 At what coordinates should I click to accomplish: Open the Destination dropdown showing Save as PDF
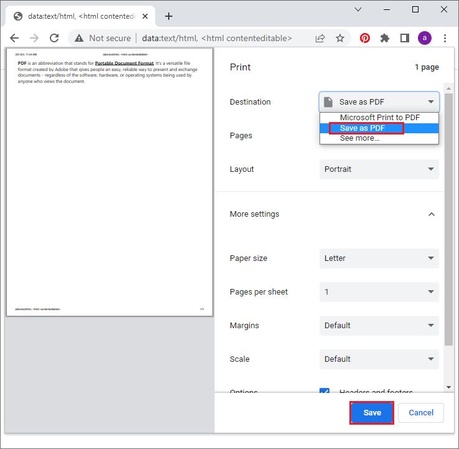379,102
